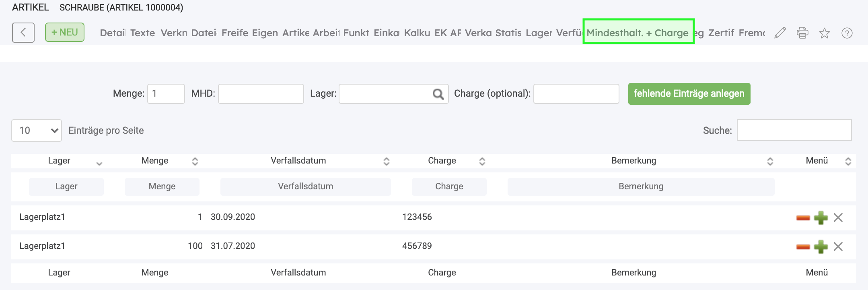Click green plus icon for charge 456789
The image size is (868, 290).
[x=821, y=246]
